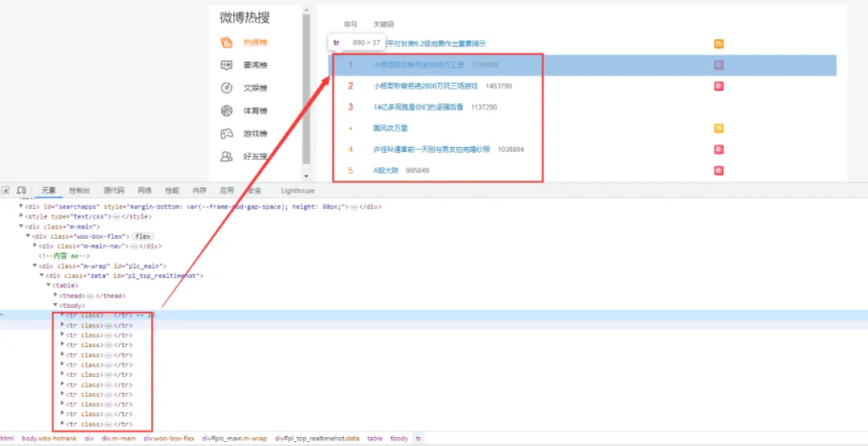This screenshot has height=446, width=868.
Task: Click the ellipsis inside the searchapps div
Action: click(x=353, y=207)
